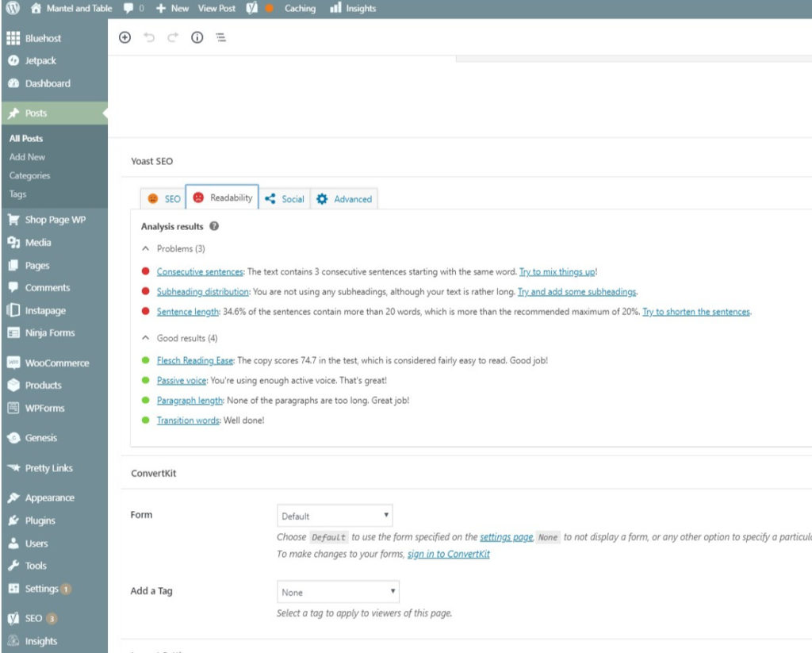
Task: Open Mantel and Table site home link
Action: click(x=71, y=8)
